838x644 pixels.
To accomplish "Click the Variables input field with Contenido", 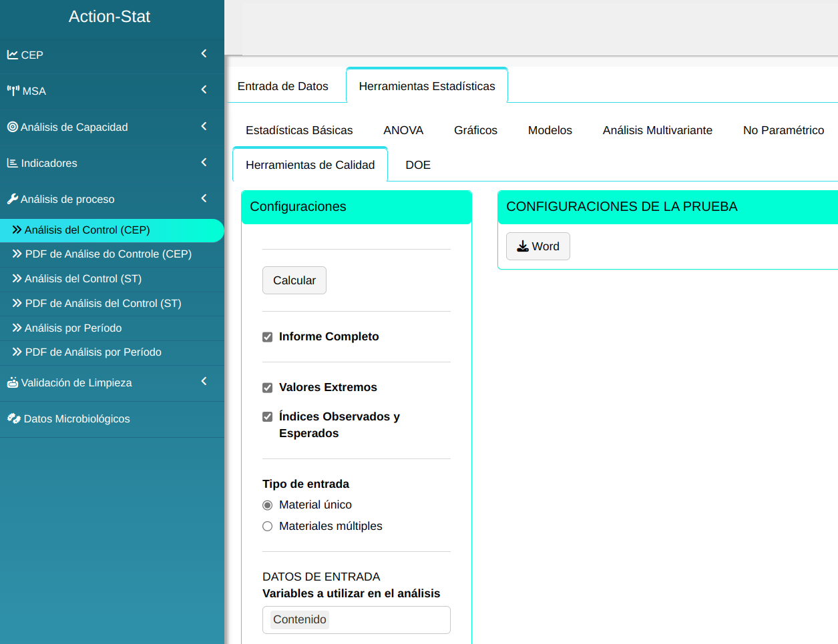I will click(387, 620).
